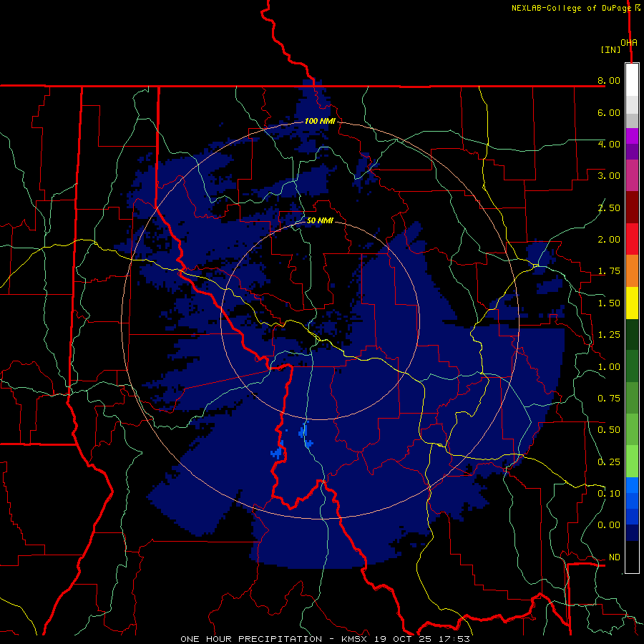Click the 3.00 legend value
The image size is (644, 644).
click(x=609, y=176)
